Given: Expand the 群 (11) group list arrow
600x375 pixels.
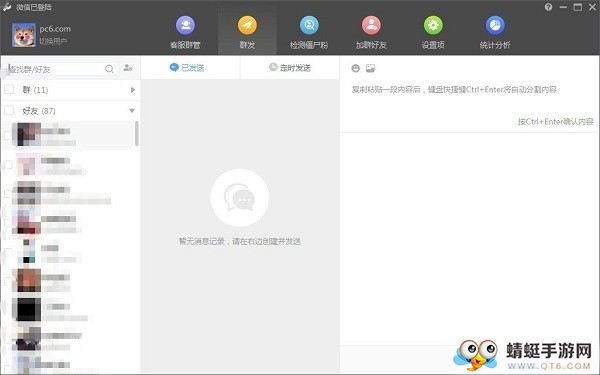Looking at the screenshot, I should coord(133,90).
